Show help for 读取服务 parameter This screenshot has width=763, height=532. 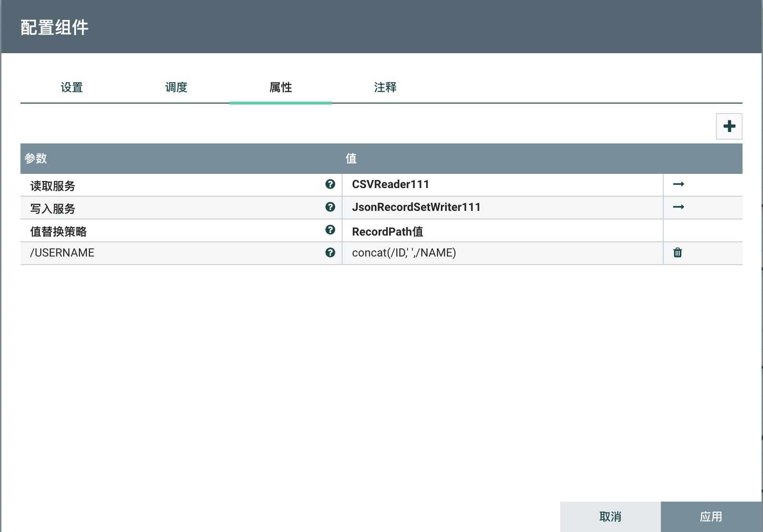pyautogui.click(x=330, y=184)
